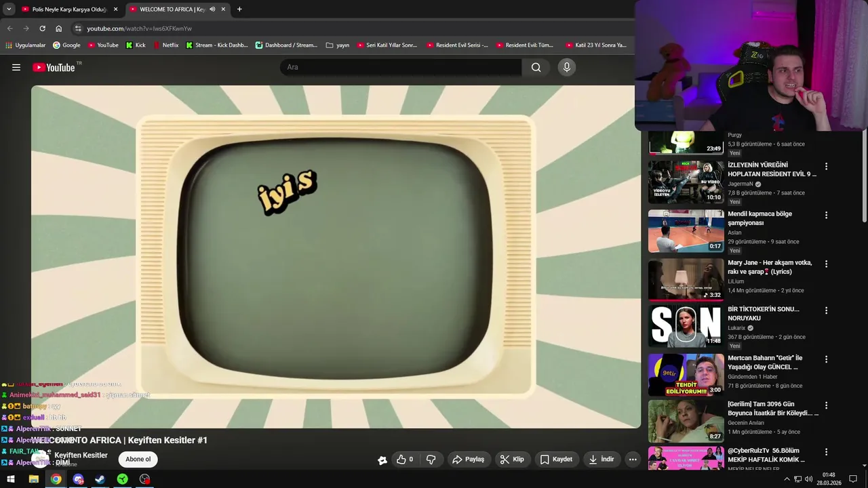The image size is (868, 488).
Task: Open options for 'BİR TİKTOKER'IN SONU' video
Action: [x=826, y=310]
